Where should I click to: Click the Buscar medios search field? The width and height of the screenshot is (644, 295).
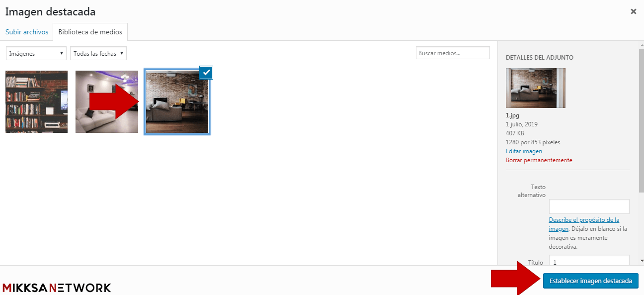click(x=452, y=53)
